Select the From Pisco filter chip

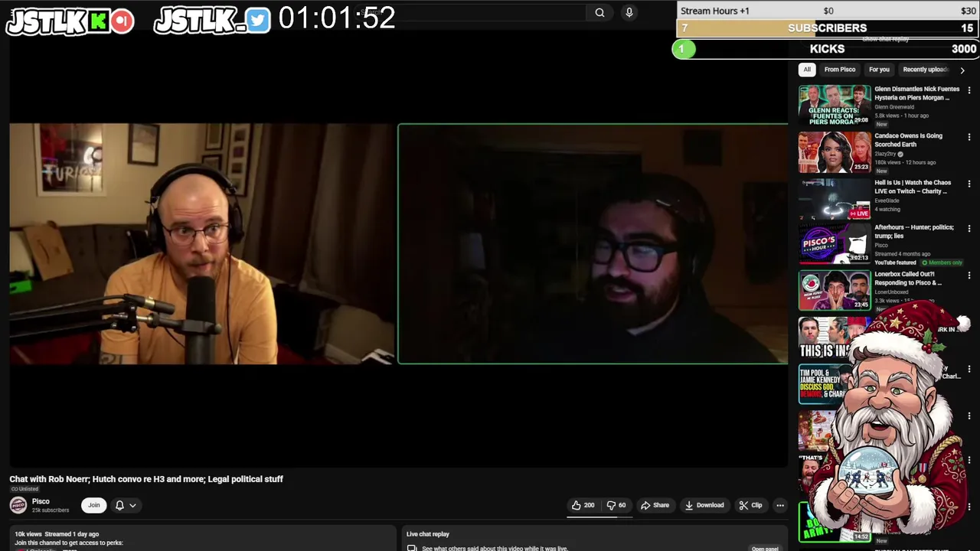tap(839, 70)
